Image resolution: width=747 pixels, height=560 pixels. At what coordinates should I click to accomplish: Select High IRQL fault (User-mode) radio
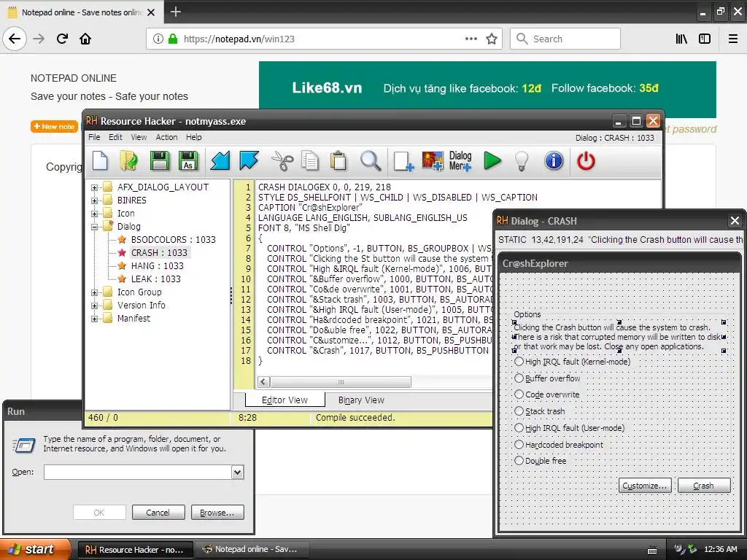pos(519,427)
